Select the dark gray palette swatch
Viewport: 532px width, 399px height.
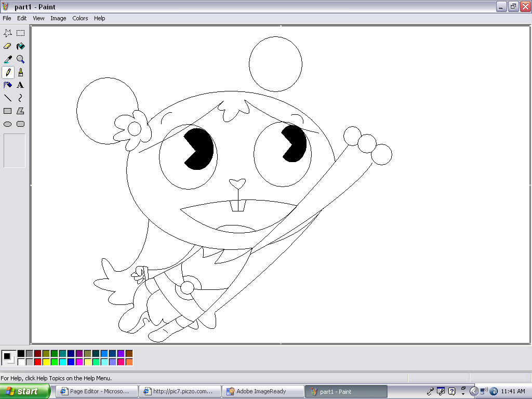pos(30,354)
